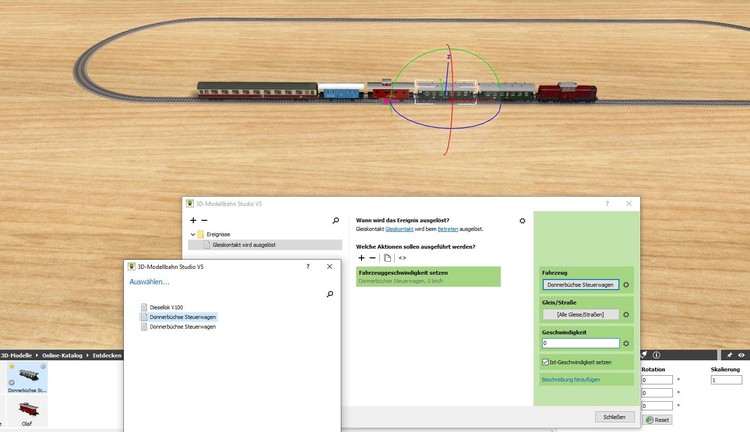Select the Donnerbüchse model thumbnail in catalog
The image size is (750, 432).
(27, 378)
